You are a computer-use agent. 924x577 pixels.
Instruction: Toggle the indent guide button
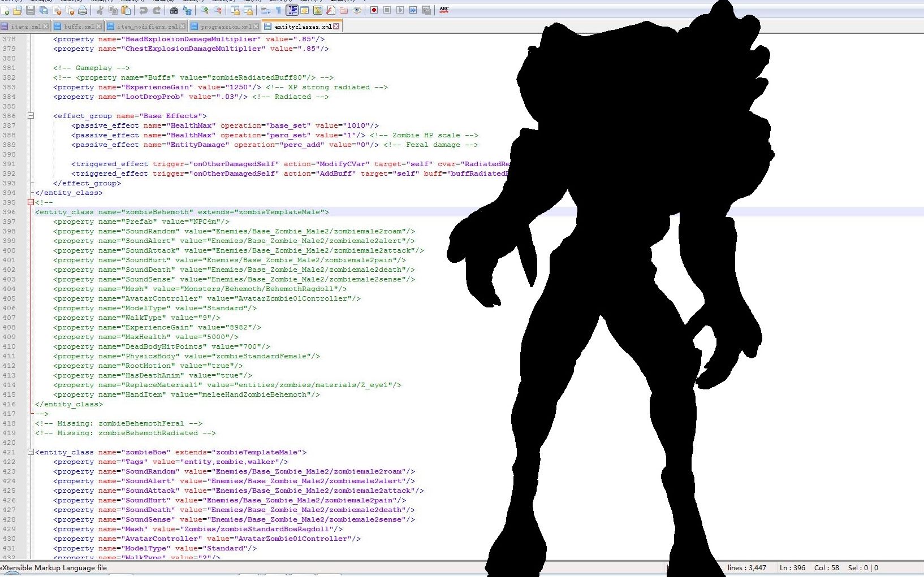pyautogui.click(x=292, y=10)
